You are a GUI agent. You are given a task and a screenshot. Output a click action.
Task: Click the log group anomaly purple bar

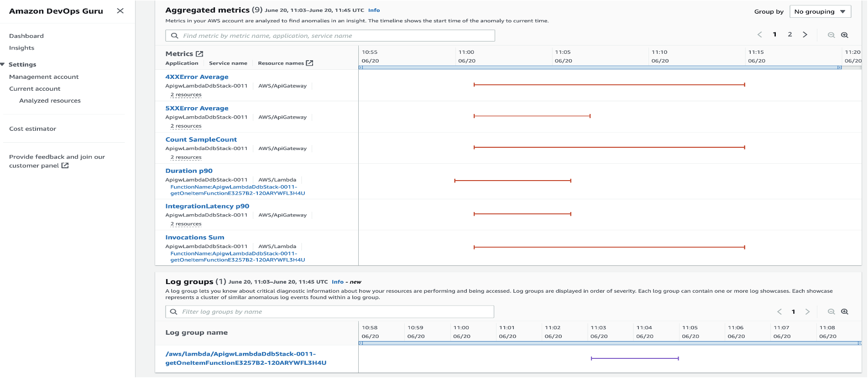pyautogui.click(x=635, y=358)
